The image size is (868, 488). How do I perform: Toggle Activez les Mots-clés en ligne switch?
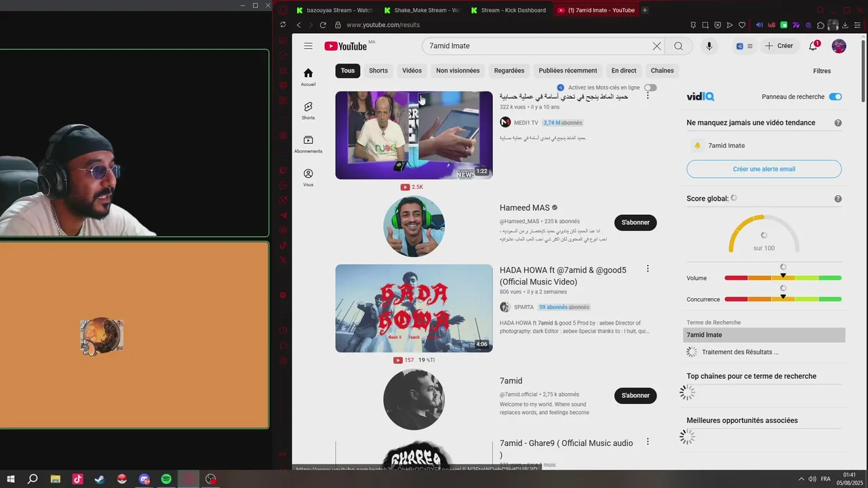pyautogui.click(x=650, y=87)
